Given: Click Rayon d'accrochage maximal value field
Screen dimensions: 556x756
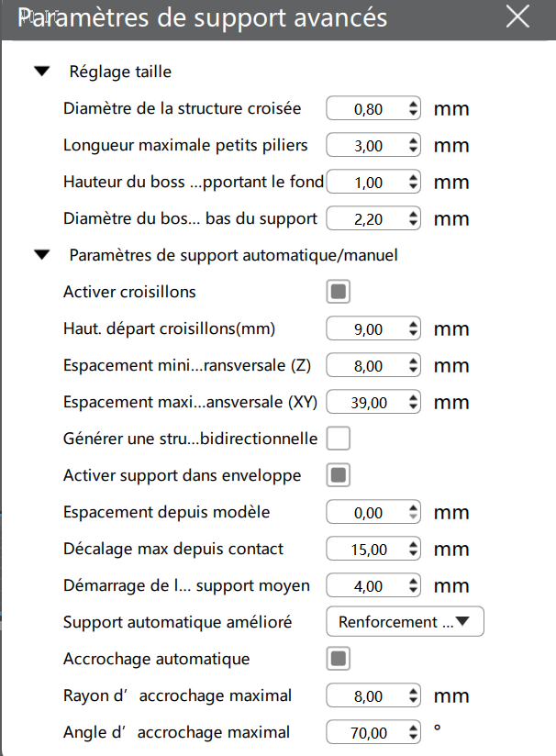Looking at the screenshot, I should tap(367, 696).
